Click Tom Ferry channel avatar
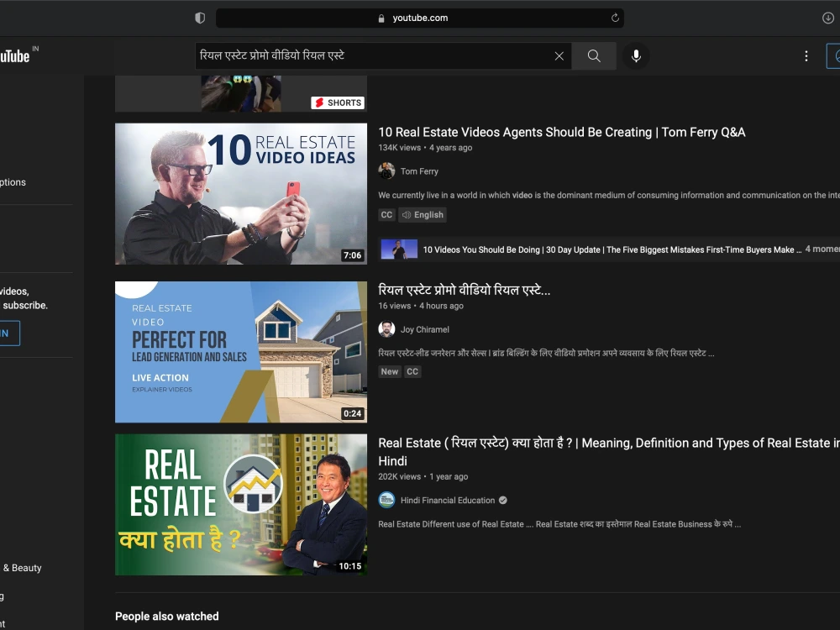This screenshot has width=840, height=630. (x=386, y=171)
